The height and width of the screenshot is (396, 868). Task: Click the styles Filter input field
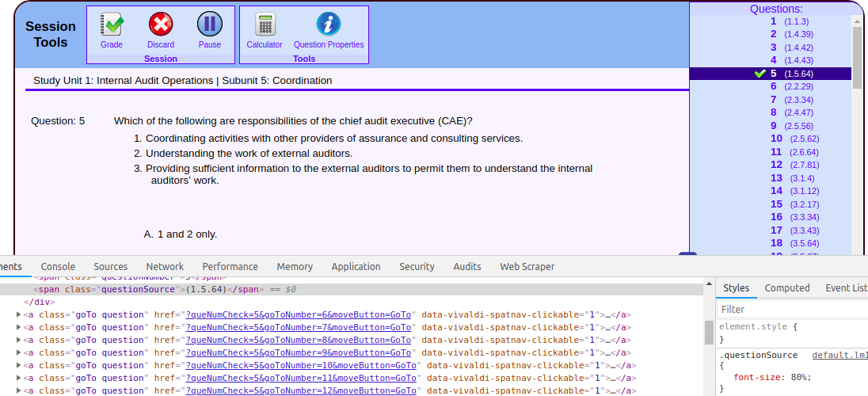pos(792,310)
